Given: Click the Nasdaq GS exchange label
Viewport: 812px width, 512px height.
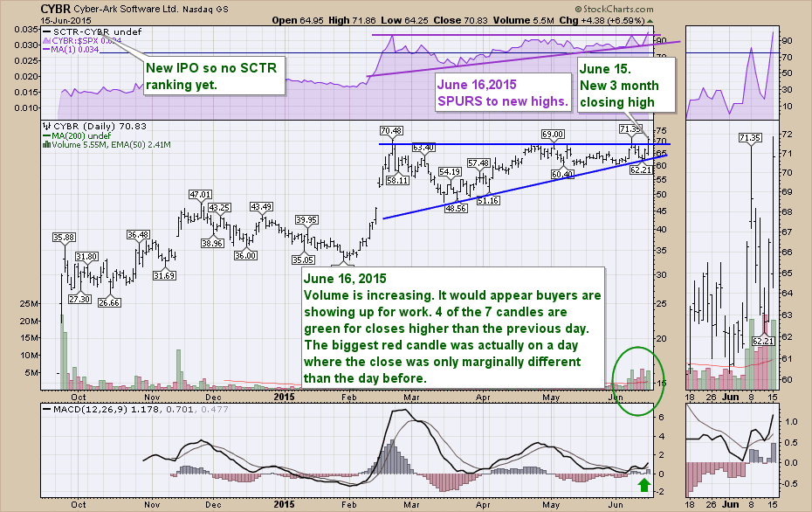Looking at the screenshot, I should [205, 10].
